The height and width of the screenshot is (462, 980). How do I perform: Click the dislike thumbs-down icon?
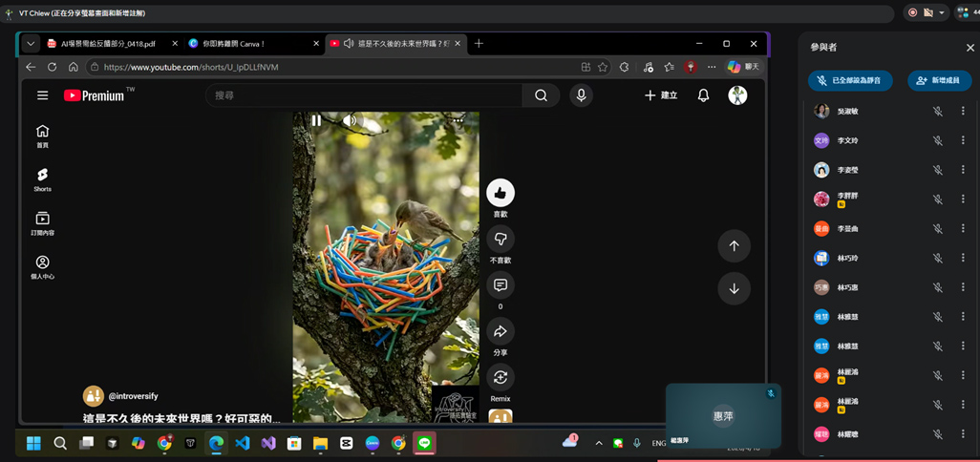click(x=500, y=240)
